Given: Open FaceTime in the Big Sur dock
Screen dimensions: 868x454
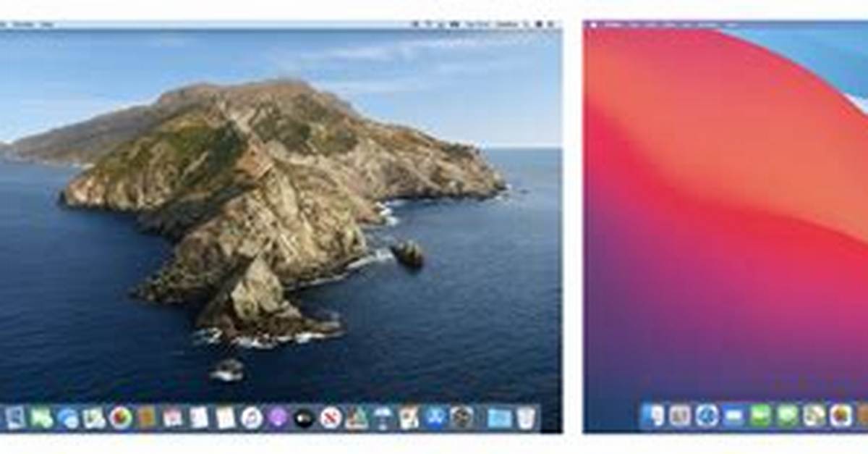Looking at the screenshot, I should point(760,415).
